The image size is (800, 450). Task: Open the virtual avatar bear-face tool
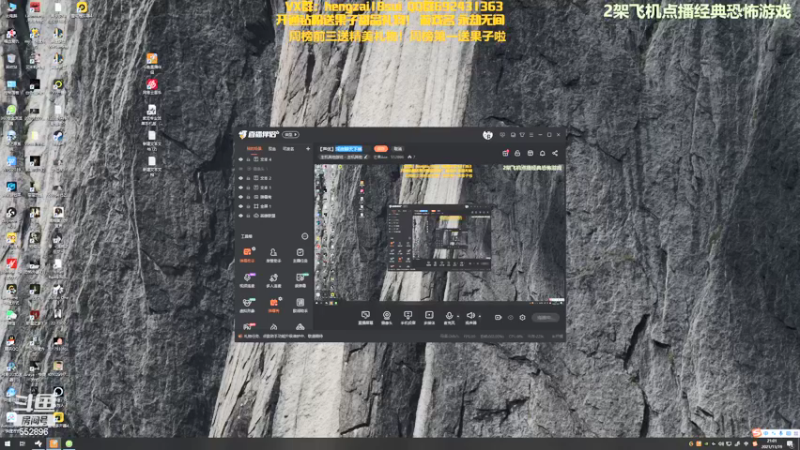pos(247,305)
